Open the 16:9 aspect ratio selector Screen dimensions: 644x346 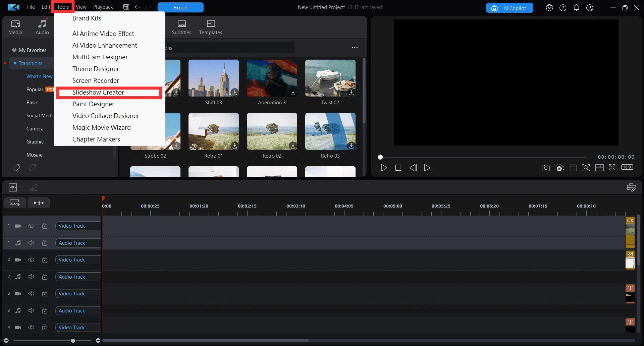pyautogui.click(x=627, y=168)
